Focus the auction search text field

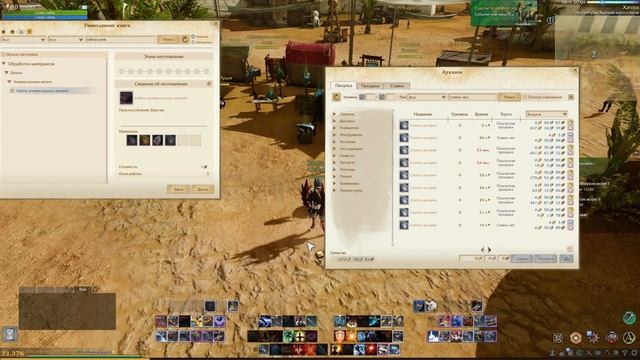(x=472, y=97)
